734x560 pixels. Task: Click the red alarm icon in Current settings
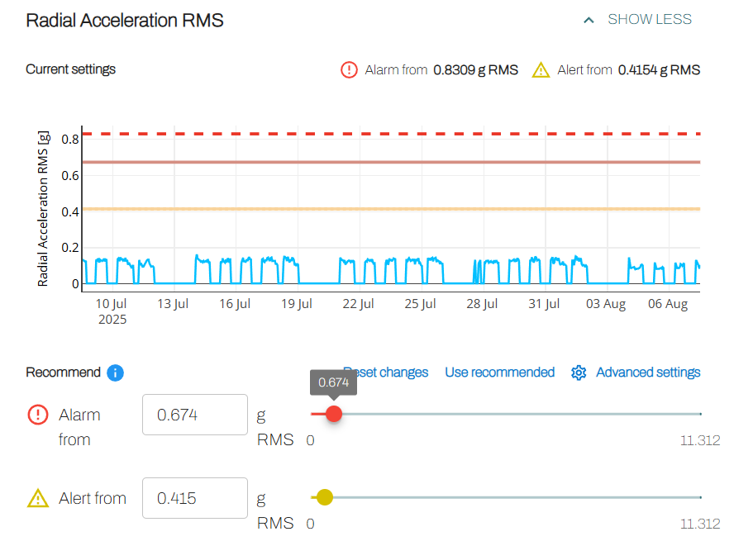tap(349, 69)
